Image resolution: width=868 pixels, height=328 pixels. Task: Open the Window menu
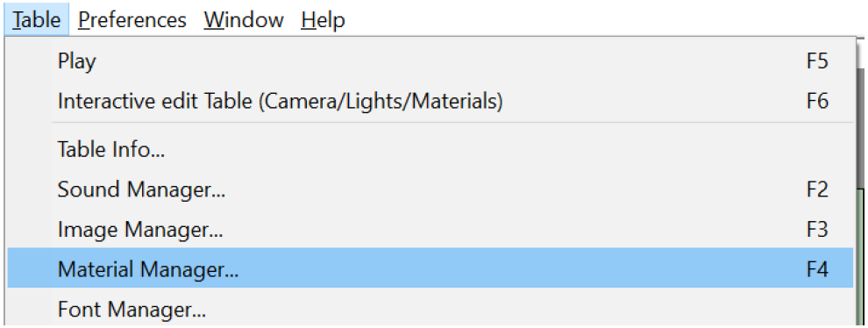click(x=244, y=20)
